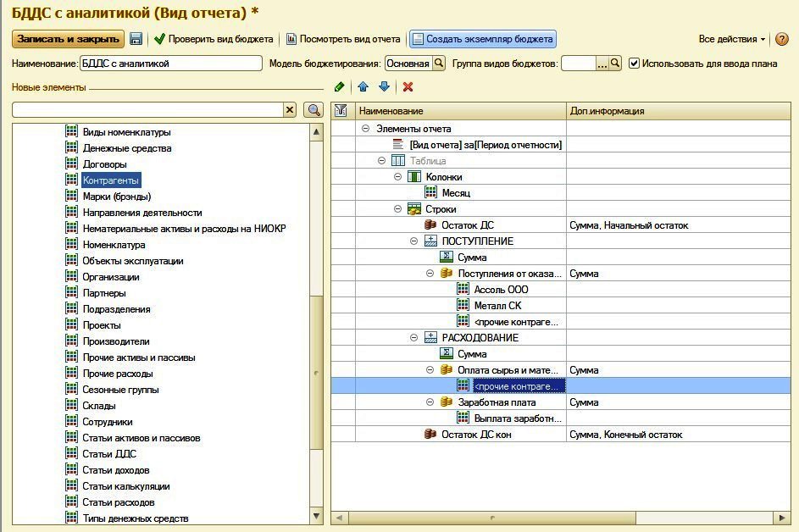Click 'Проверить вид бюджета' toolbar item
The height and width of the screenshot is (532, 799).
214,39
